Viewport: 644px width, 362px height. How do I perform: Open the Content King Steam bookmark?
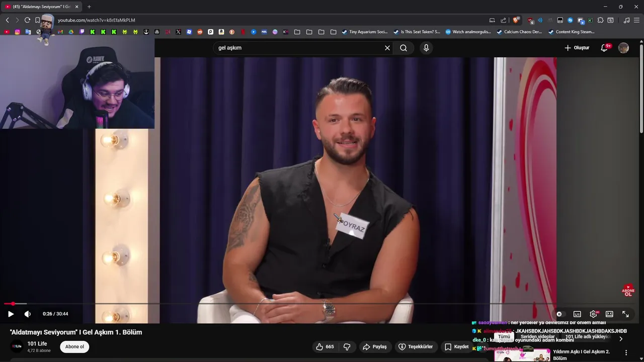click(571, 32)
